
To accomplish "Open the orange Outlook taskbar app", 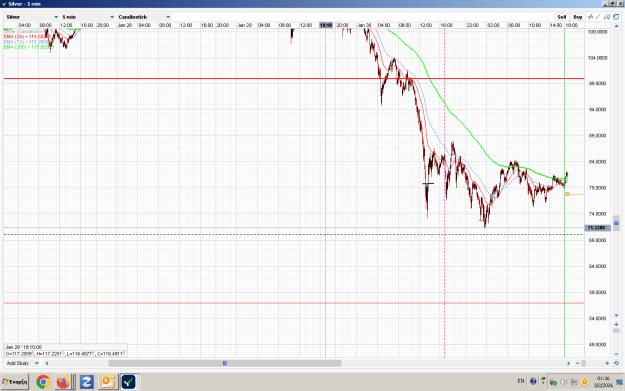I will [x=108, y=382].
